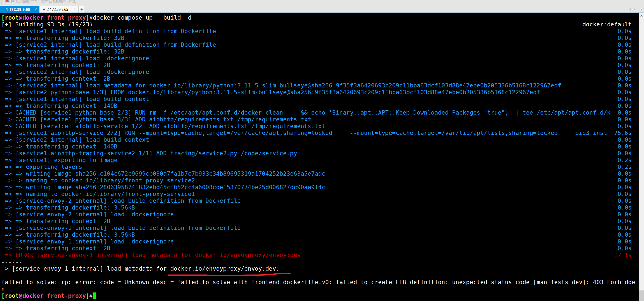Image resolution: width=644 pixels, height=301 pixels.
Task: Close session tab 2 172.29.9.65
Action: pyautogui.click(x=75, y=9)
